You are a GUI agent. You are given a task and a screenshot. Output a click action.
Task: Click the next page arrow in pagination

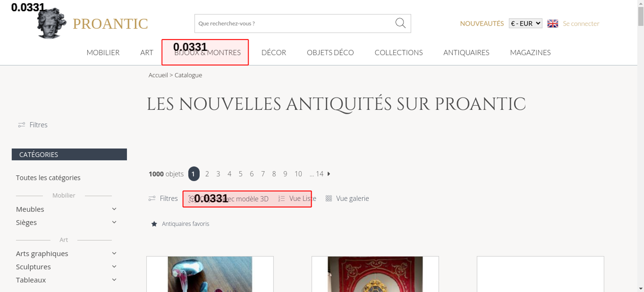[x=329, y=174]
